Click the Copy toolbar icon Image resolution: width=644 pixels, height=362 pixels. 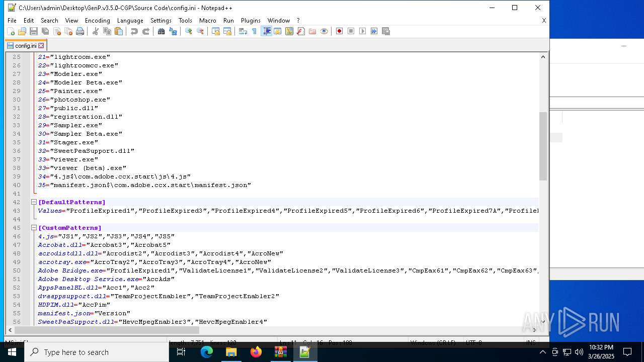(x=107, y=31)
